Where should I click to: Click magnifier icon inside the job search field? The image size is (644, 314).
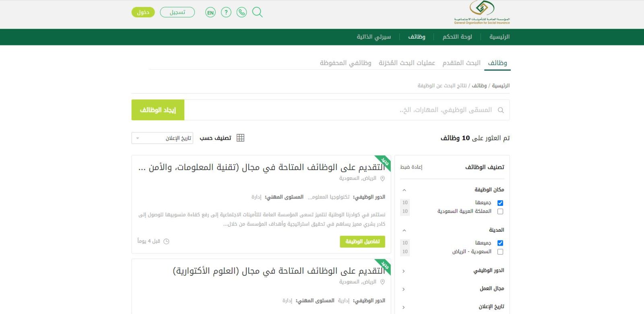[501, 110]
